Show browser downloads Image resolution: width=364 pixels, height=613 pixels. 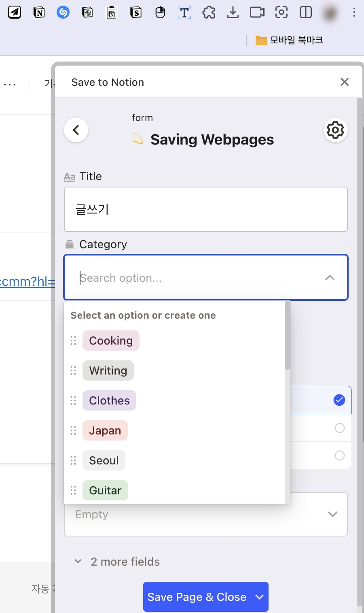coord(233,13)
